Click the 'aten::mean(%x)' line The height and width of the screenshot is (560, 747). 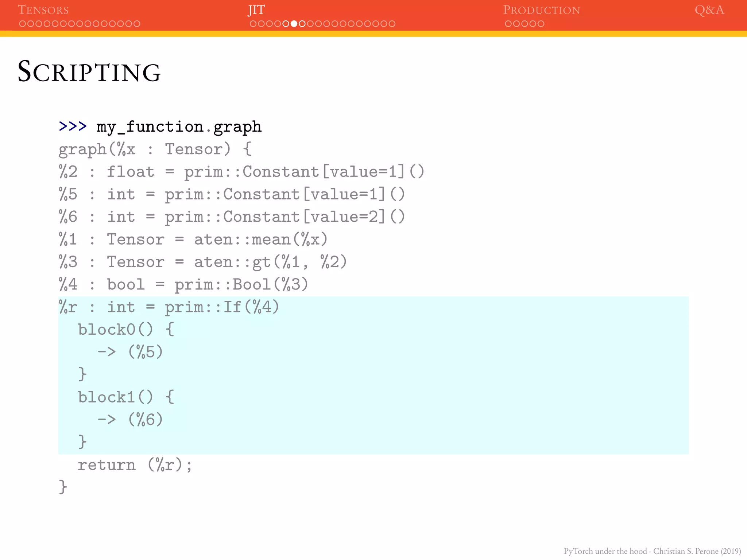(x=193, y=240)
